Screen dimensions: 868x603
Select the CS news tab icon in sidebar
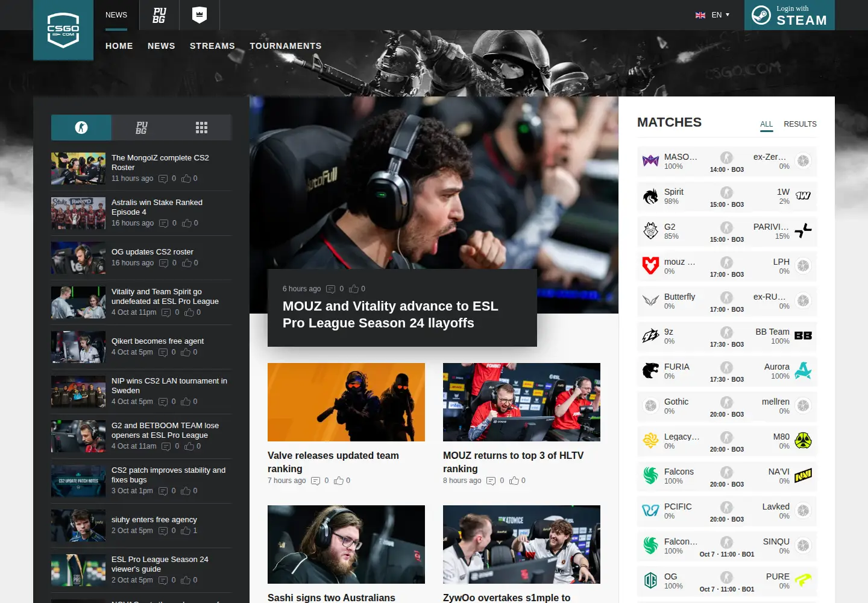pyautogui.click(x=81, y=127)
